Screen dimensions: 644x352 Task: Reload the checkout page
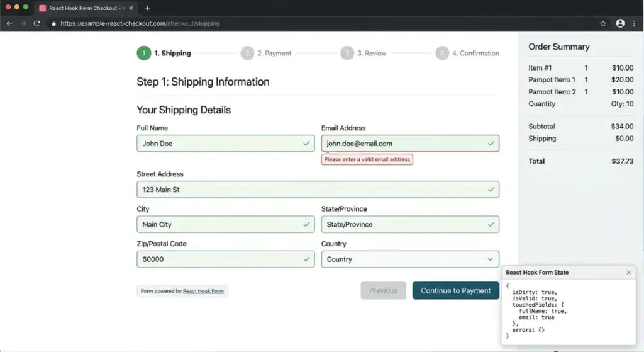pyautogui.click(x=36, y=23)
